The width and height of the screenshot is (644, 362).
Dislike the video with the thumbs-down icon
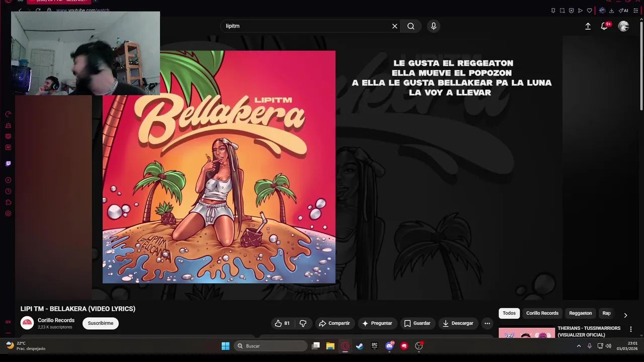coord(303,323)
